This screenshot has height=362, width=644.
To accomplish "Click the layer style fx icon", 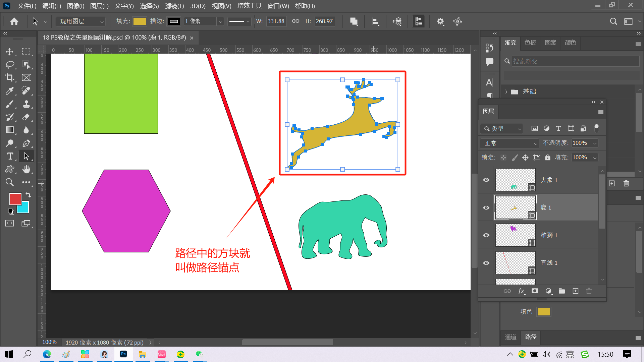I will click(521, 291).
